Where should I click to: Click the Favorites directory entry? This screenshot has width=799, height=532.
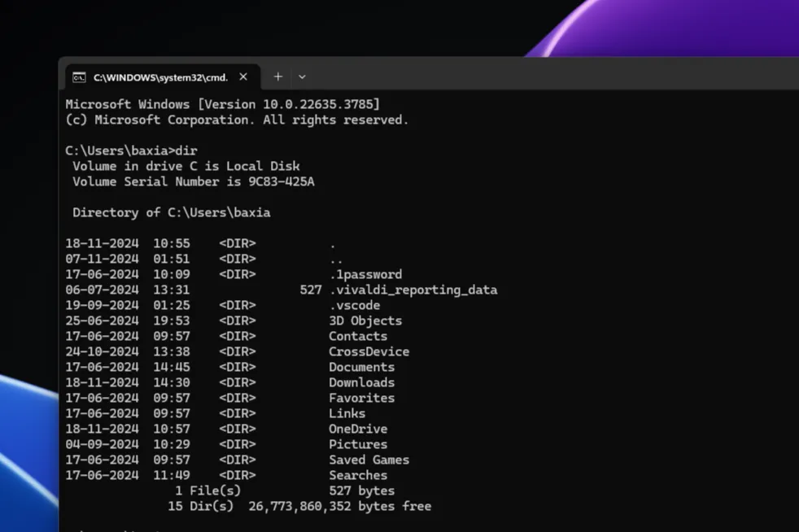[x=362, y=398]
